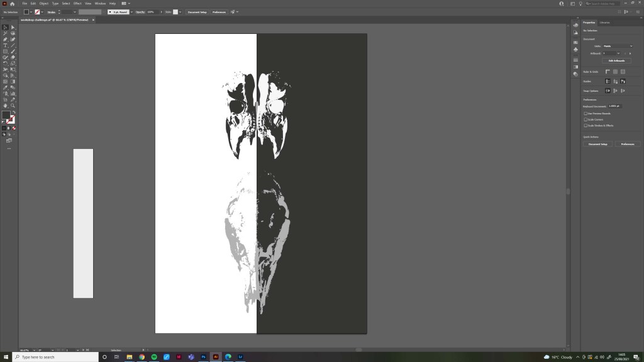Switch to the Libraries tab

(x=604, y=23)
